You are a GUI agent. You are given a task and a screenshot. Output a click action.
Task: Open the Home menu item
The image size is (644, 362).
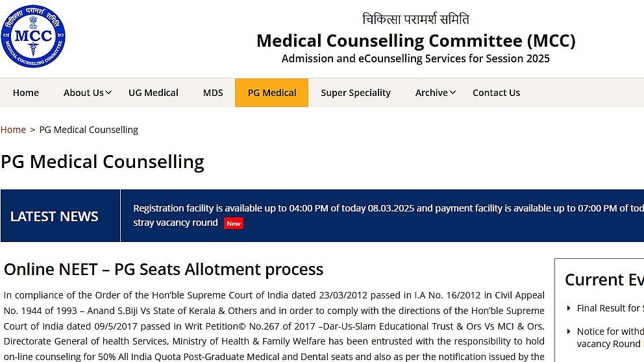pos(26,93)
